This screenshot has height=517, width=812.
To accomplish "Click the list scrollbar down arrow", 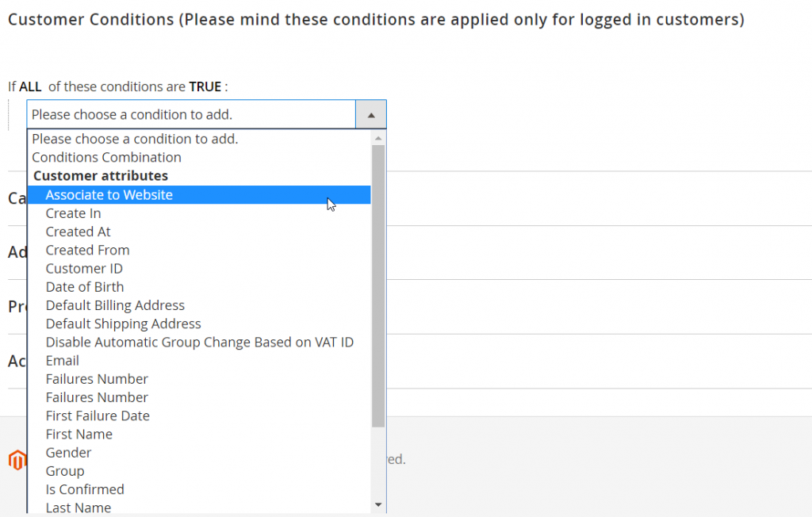I will (378, 504).
